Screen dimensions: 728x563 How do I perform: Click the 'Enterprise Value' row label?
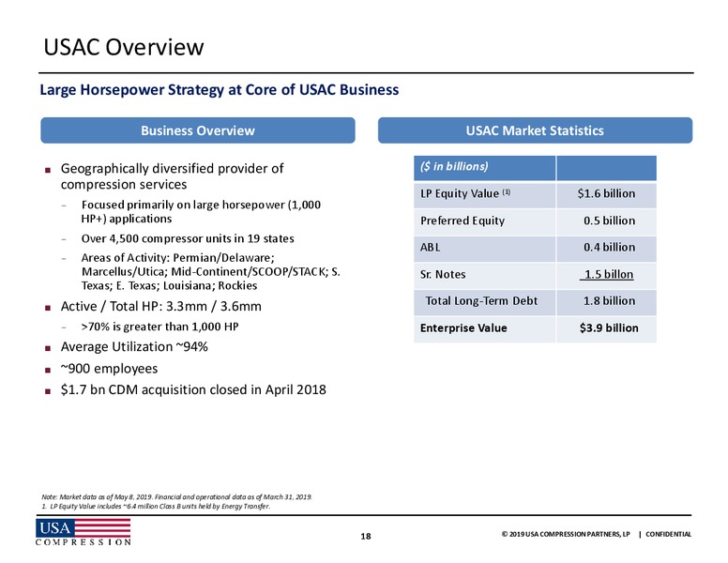tap(463, 328)
